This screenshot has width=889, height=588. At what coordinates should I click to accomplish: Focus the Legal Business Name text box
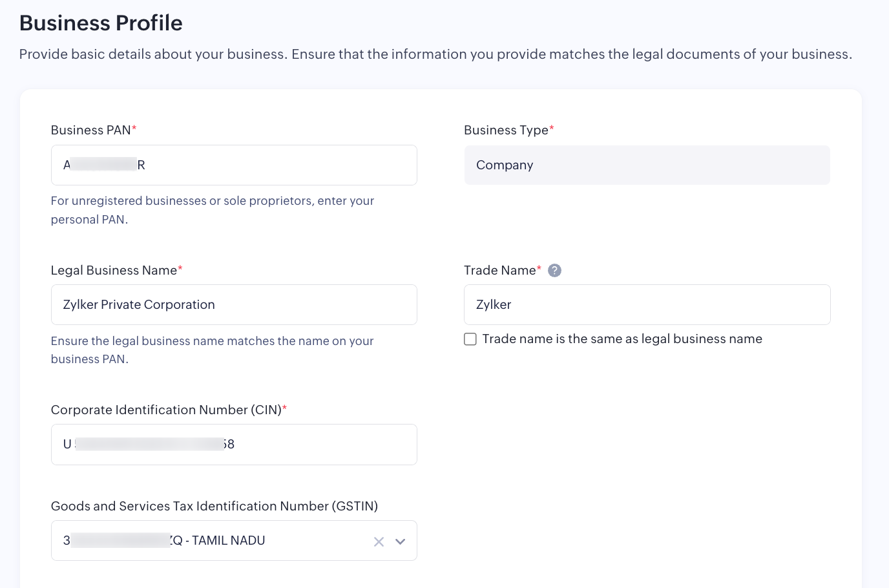point(234,305)
